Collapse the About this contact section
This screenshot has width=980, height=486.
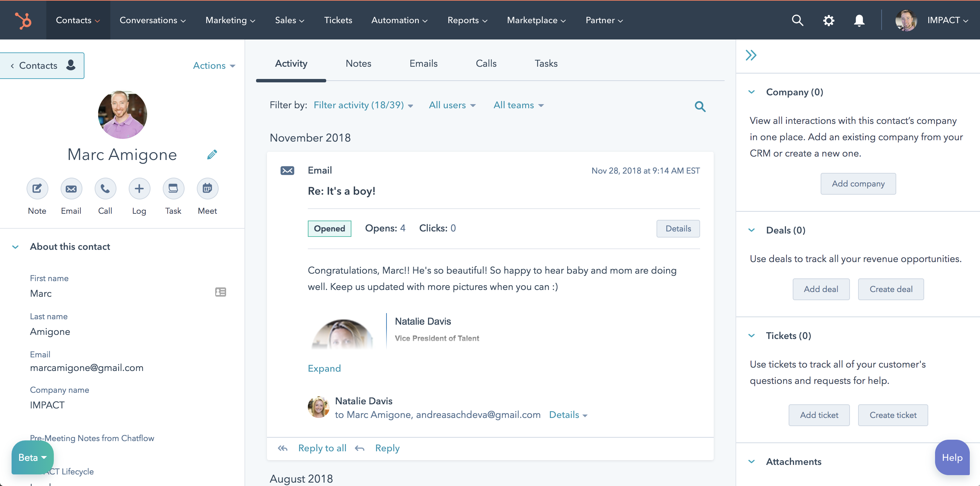click(x=15, y=246)
